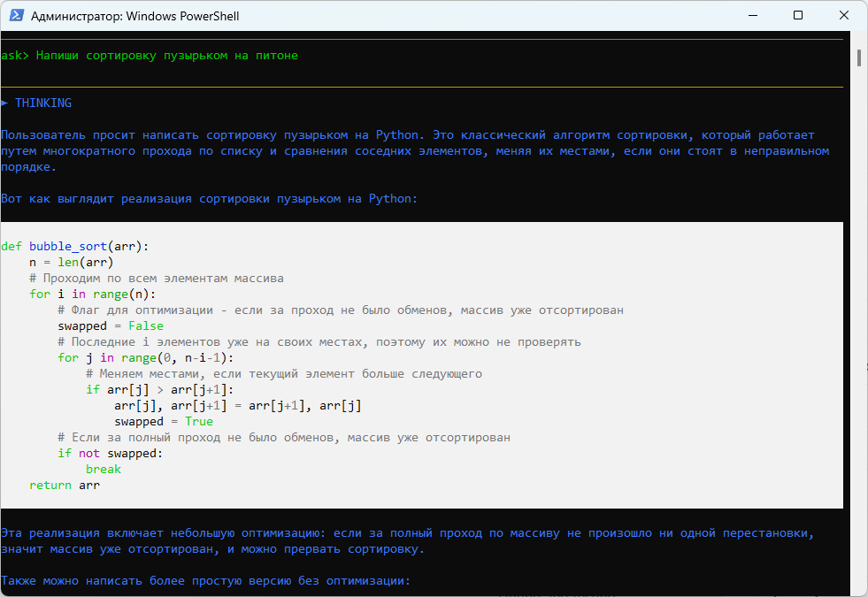
Task: Click the 'n = len(arr)' code line
Action: click(72, 263)
